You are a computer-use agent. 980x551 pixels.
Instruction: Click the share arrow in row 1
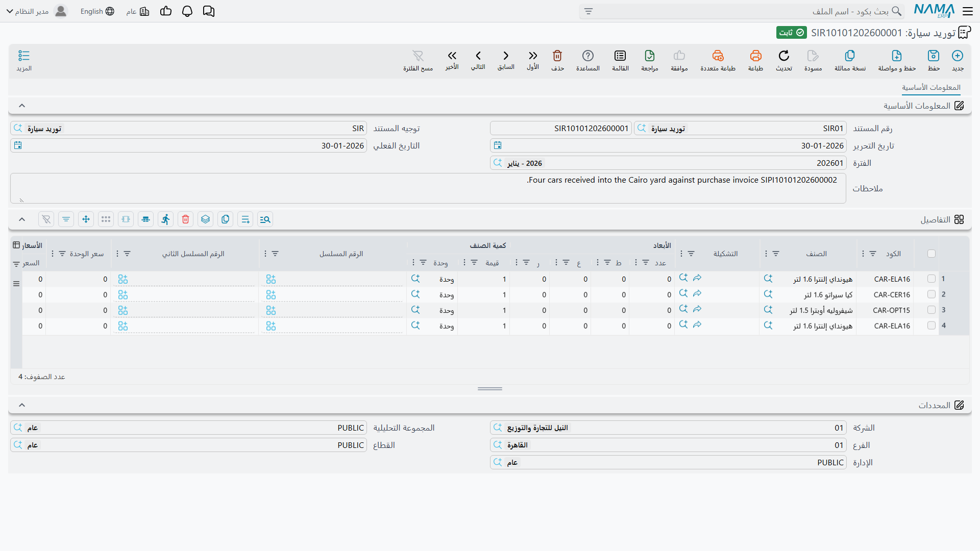[697, 278]
